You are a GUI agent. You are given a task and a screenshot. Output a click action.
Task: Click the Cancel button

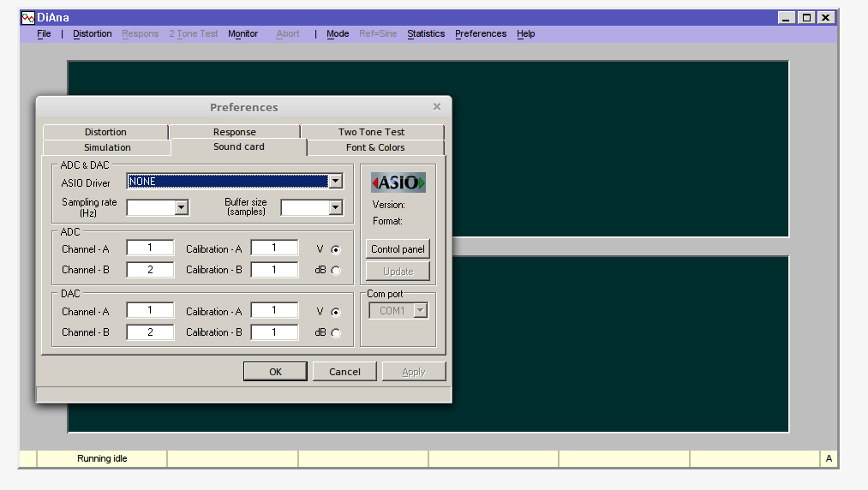tap(344, 372)
